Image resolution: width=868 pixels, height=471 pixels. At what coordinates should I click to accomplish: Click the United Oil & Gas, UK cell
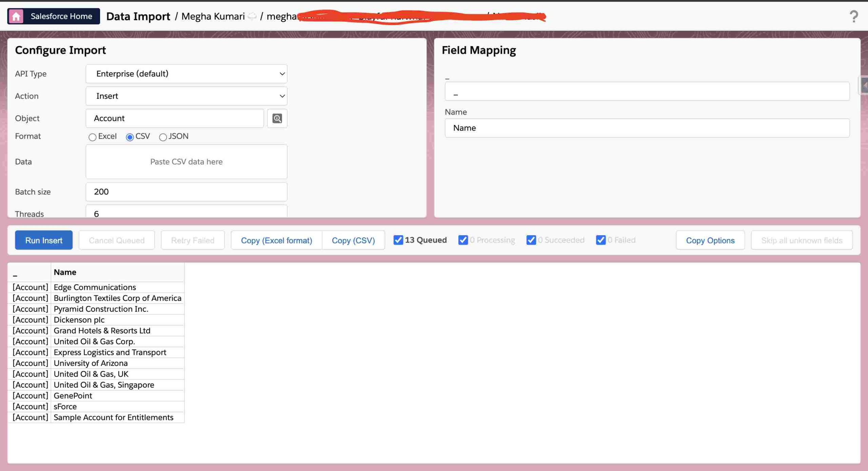(x=117, y=374)
